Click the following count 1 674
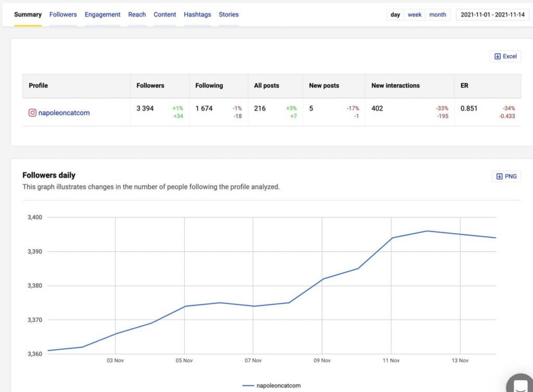 204,108
